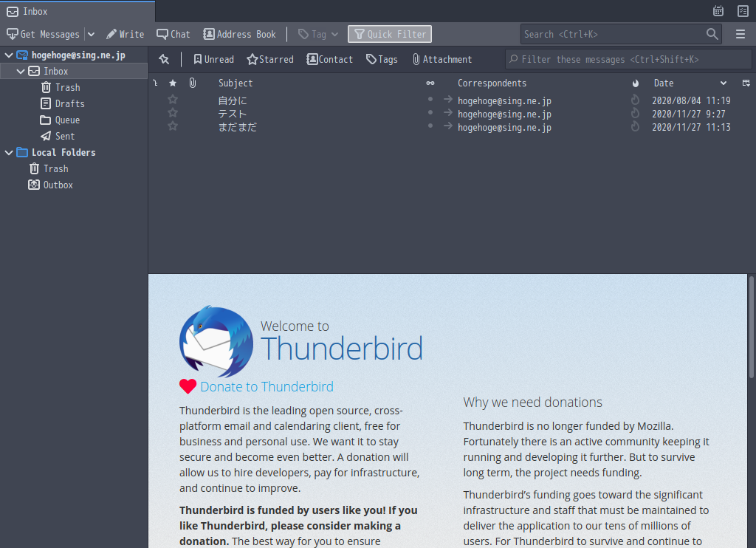
Task: Mark テスト message as junk
Action: (635, 112)
